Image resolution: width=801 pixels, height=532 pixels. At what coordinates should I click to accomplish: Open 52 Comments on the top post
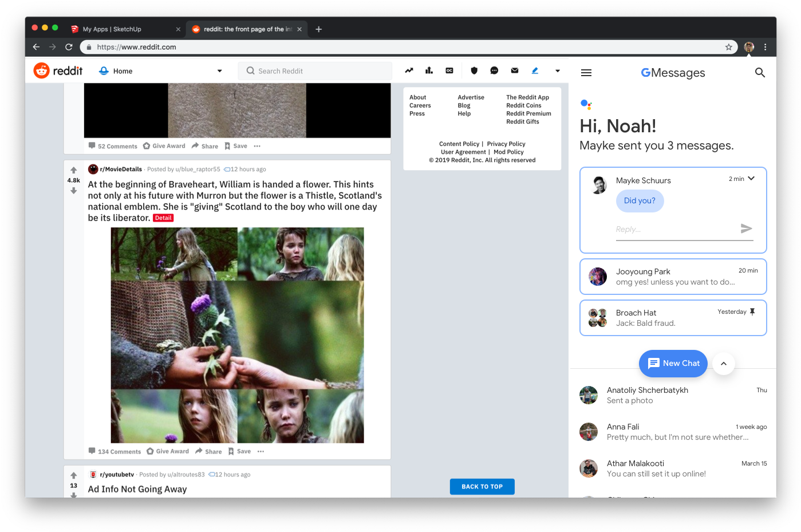click(113, 146)
